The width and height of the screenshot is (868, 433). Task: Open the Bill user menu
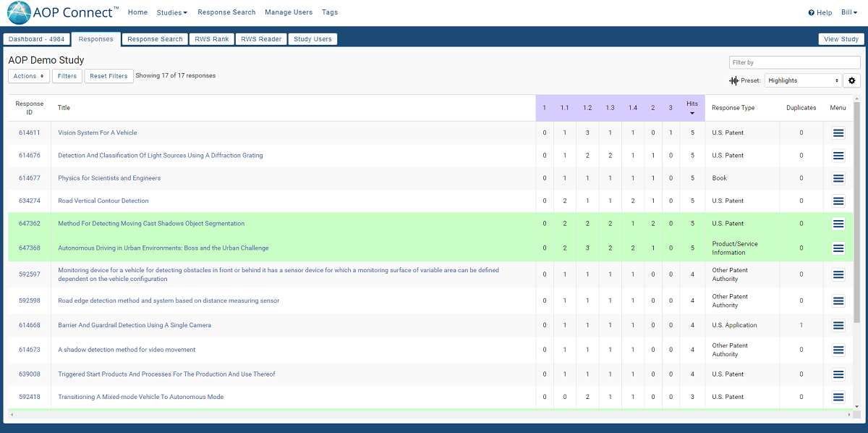point(849,12)
